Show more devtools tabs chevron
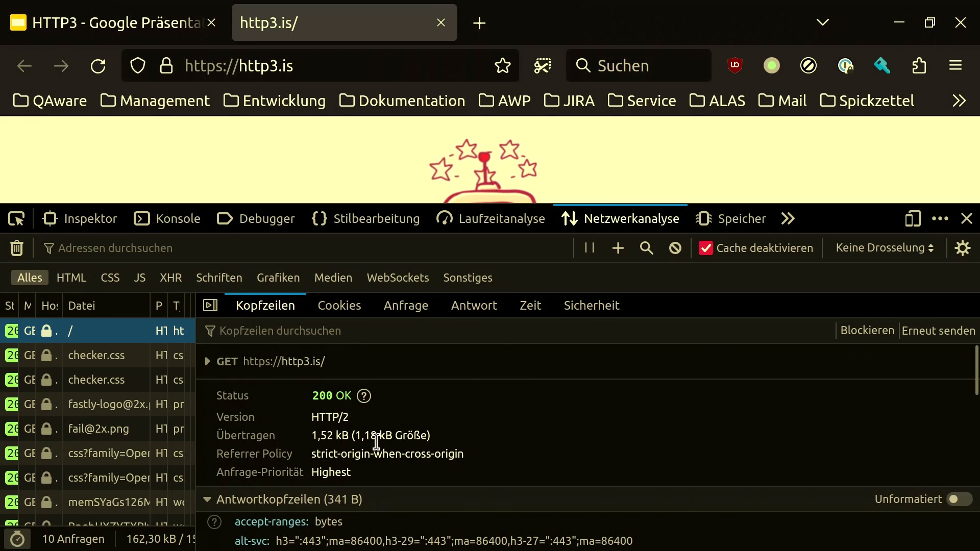The height and width of the screenshot is (551, 980). [x=788, y=219]
